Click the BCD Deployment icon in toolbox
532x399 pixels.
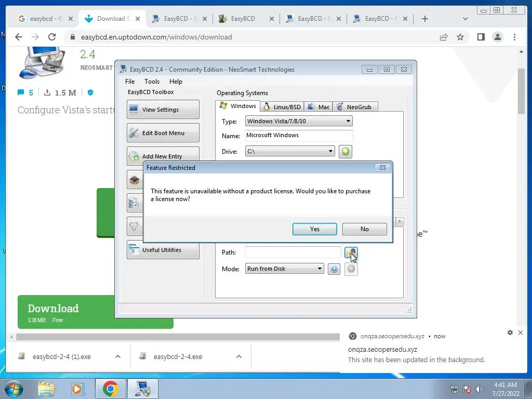pyautogui.click(x=134, y=226)
